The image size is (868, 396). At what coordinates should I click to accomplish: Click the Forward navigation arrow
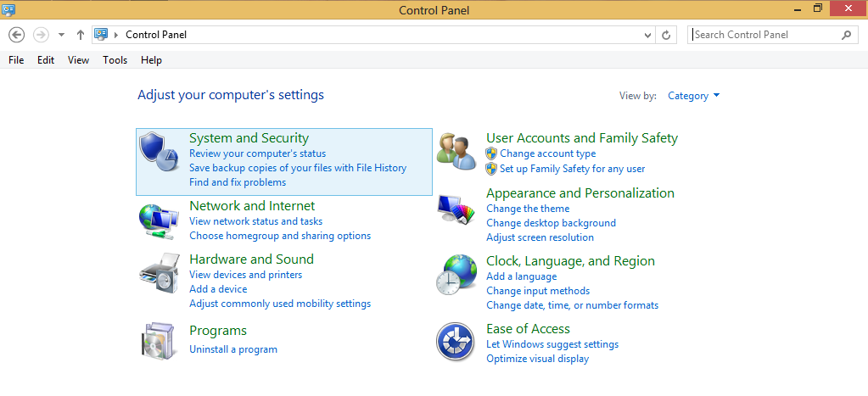tap(41, 35)
